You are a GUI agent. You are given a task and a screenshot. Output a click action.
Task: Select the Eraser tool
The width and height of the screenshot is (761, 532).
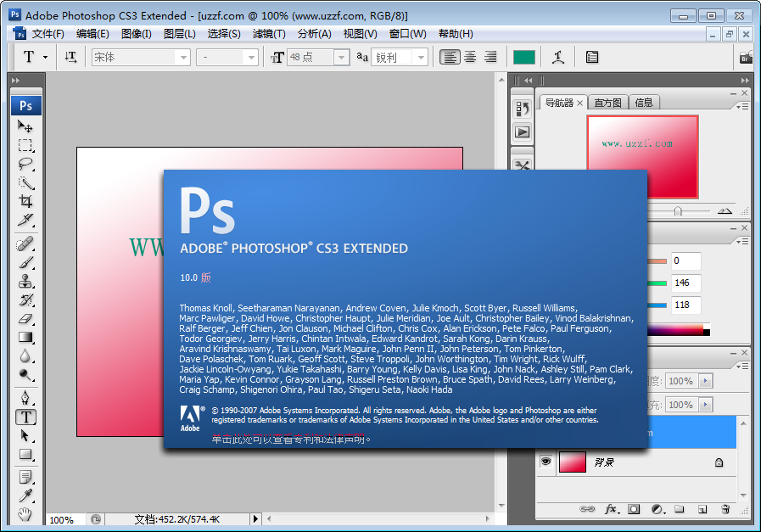click(25, 318)
